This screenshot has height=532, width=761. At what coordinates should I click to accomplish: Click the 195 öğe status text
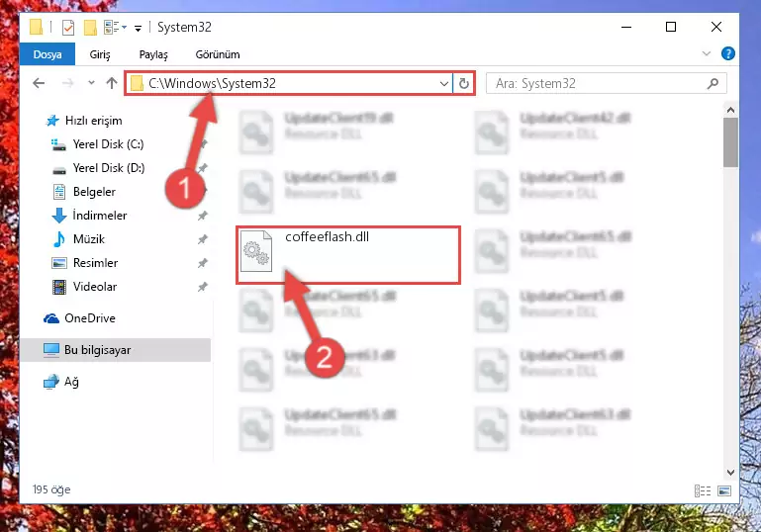pyautogui.click(x=51, y=489)
